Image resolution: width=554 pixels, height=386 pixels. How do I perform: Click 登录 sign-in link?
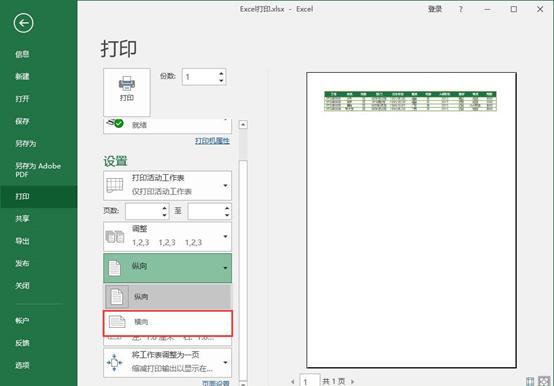point(435,9)
